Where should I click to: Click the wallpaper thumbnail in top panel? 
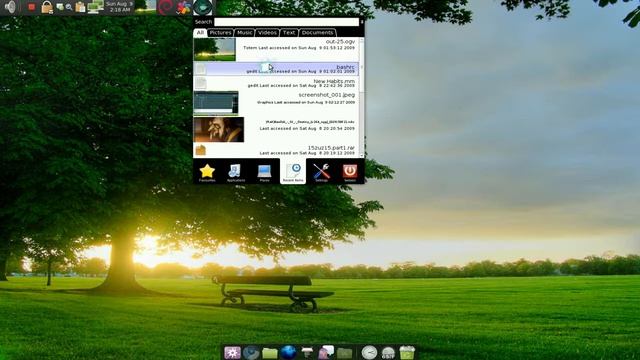click(145, 7)
